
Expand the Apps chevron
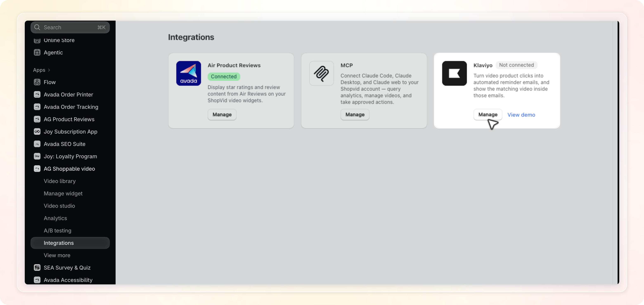[x=49, y=70]
